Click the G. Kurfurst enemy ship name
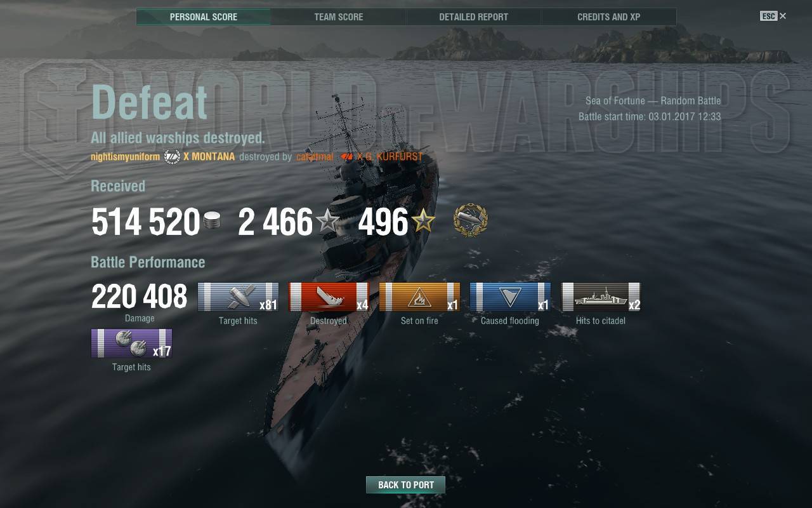Image resolution: width=812 pixels, height=508 pixels. tap(390, 156)
